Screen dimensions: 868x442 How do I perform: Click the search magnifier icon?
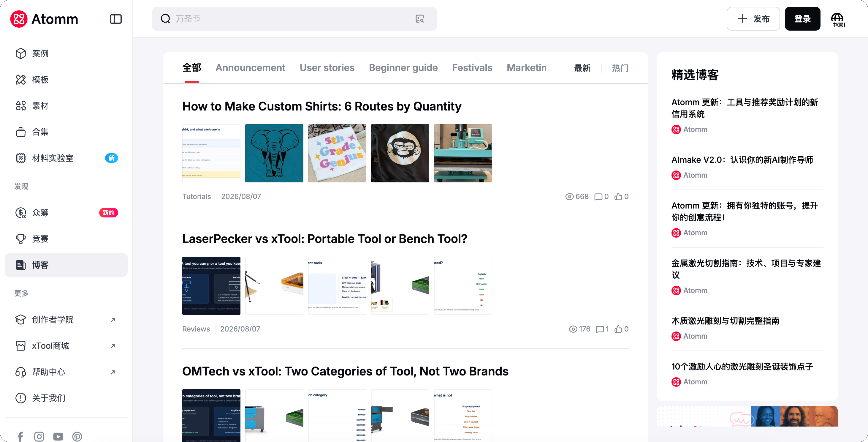(x=165, y=18)
